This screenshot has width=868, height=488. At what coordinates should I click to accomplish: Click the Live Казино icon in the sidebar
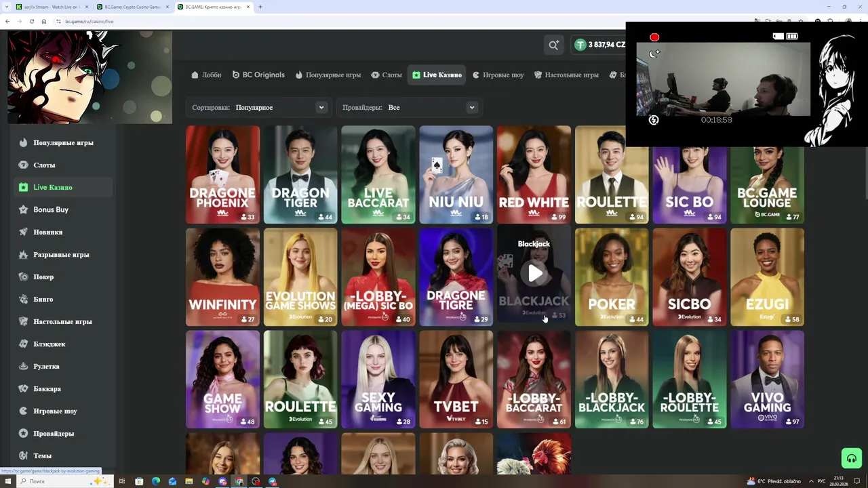(24, 187)
